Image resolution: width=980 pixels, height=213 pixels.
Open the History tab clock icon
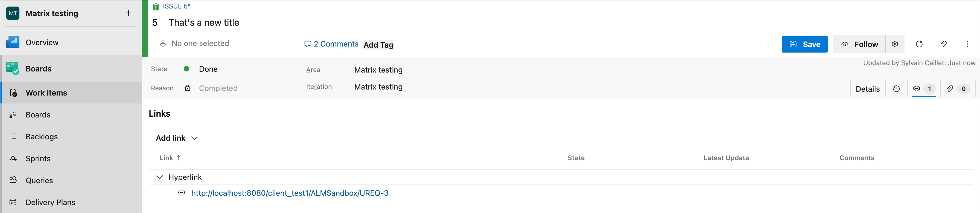coord(896,89)
